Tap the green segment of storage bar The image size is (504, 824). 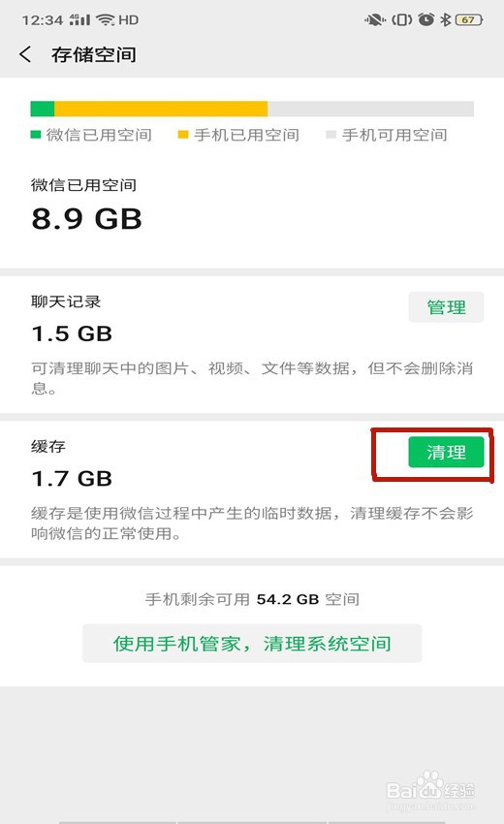click(x=43, y=109)
